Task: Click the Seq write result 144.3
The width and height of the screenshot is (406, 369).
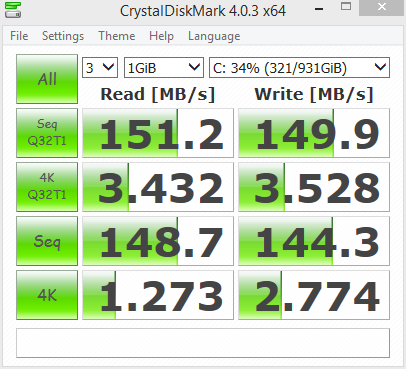Action: 314,241
